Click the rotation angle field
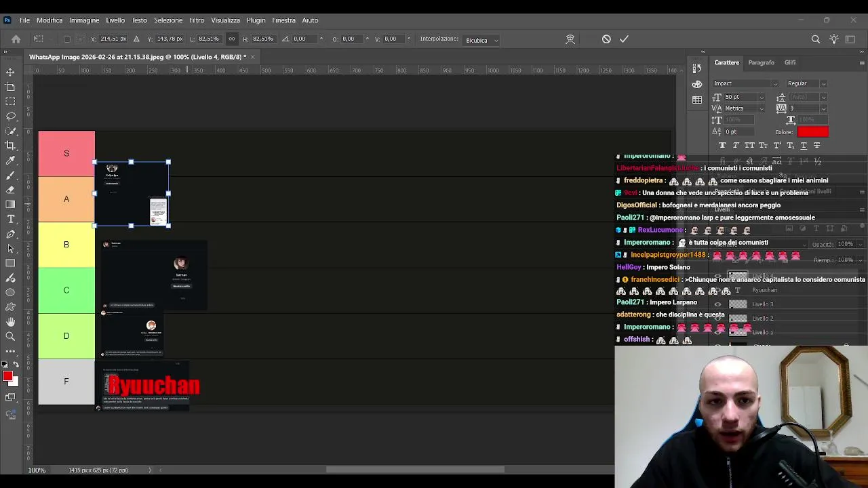 [x=304, y=39]
